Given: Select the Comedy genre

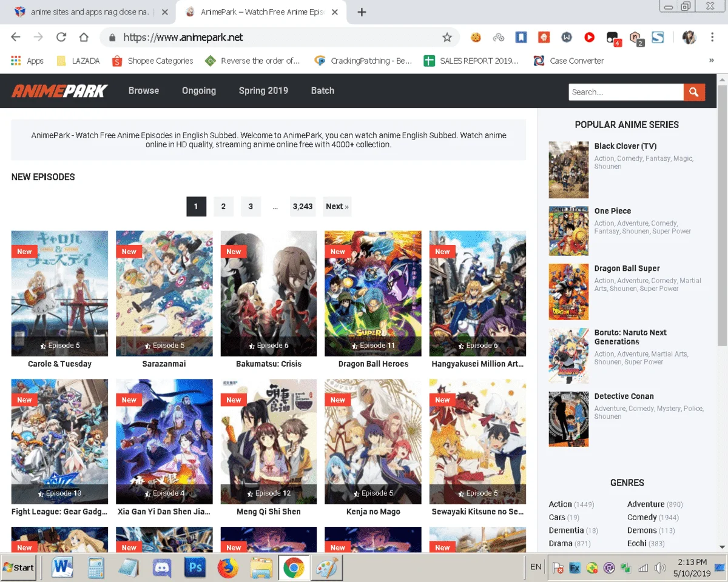Looking at the screenshot, I should tap(642, 518).
